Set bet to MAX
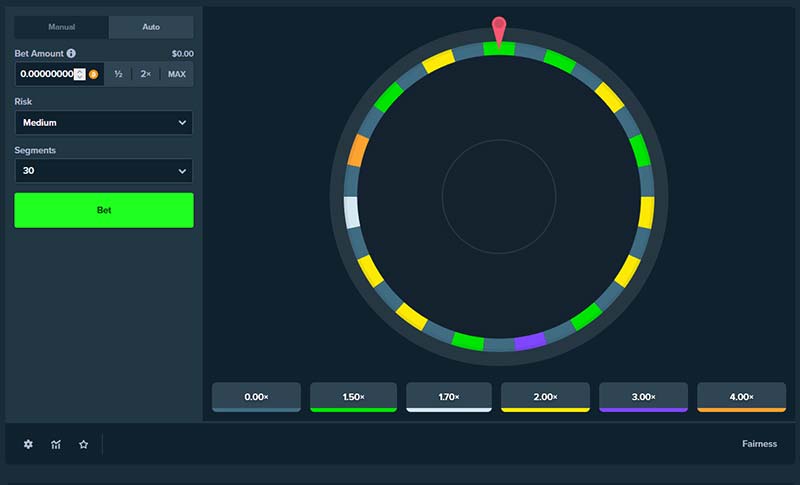The height and width of the screenshot is (485, 800). tap(177, 74)
